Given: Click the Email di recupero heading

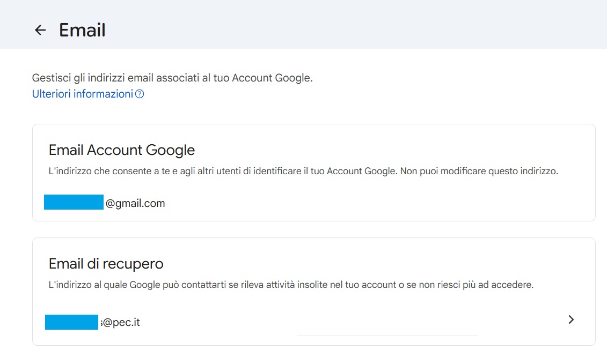Looking at the screenshot, I should [106, 264].
